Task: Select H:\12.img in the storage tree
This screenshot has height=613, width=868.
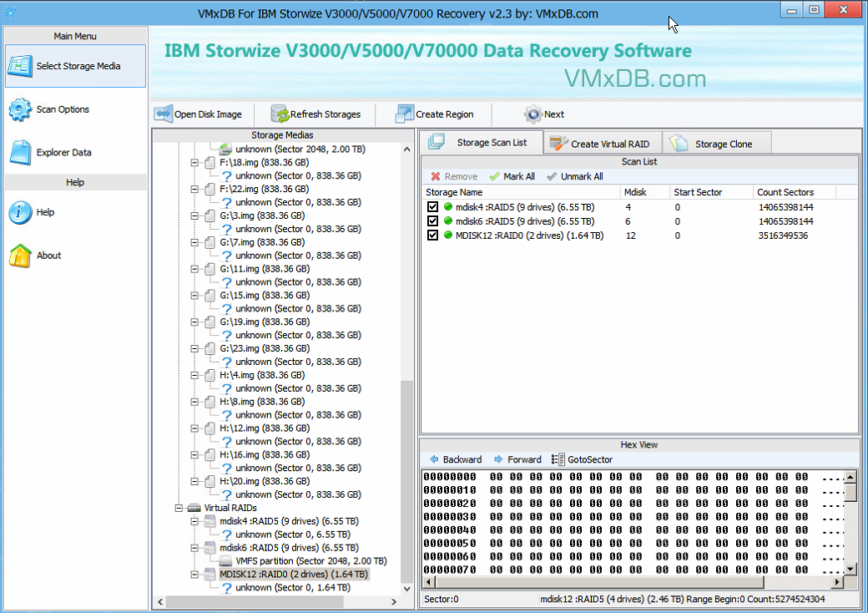Action: tap(264, 428)
